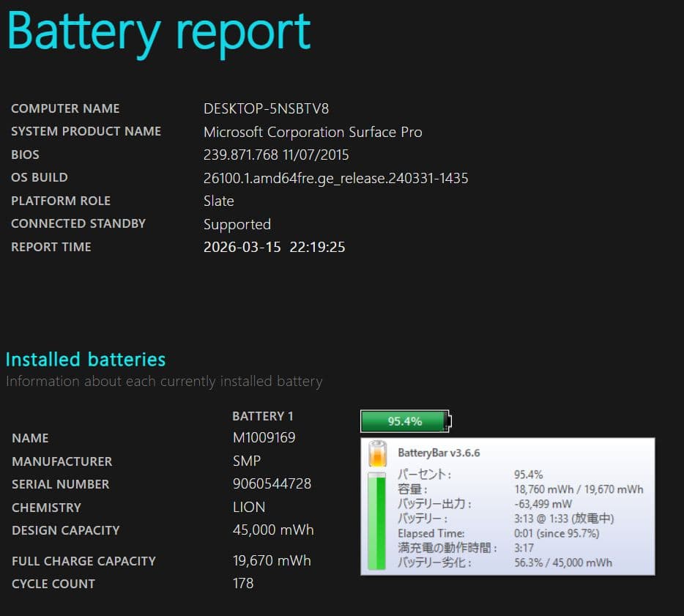
Task: Click manufacturer value 'SMP'
Action: pyautogui.click(x=247, y=461)
